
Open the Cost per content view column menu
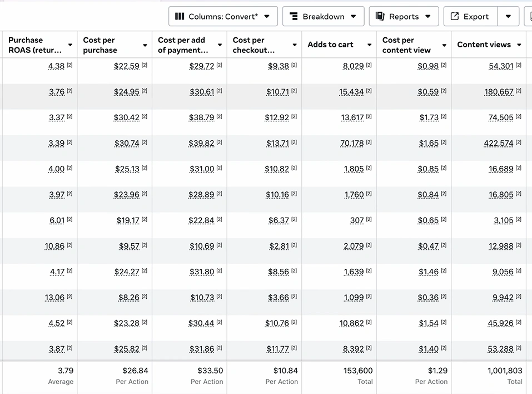coord(444,45)
